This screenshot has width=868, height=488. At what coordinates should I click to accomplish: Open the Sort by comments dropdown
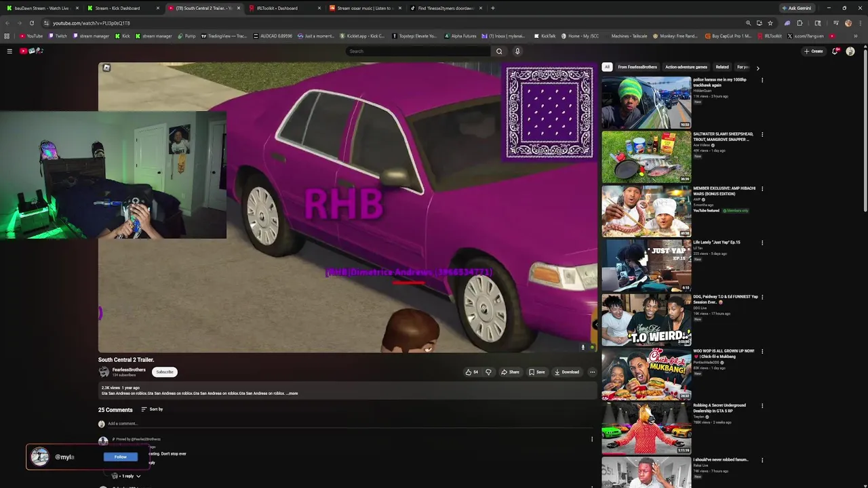coord(152,409)
